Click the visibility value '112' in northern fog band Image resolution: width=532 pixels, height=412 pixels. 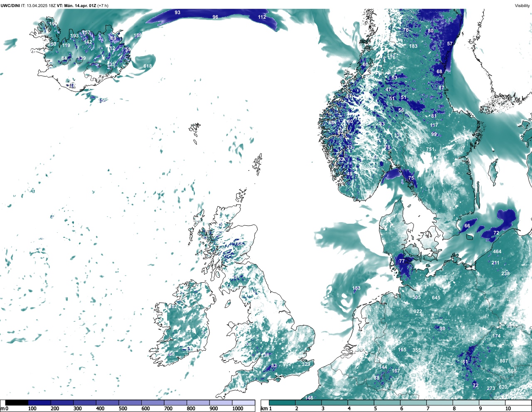pos(262,17)
